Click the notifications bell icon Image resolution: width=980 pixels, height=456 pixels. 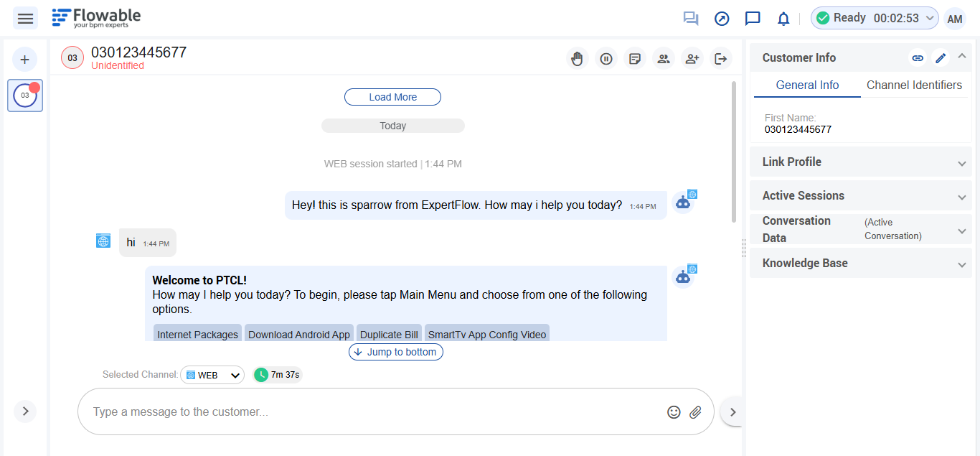point(783,19)
